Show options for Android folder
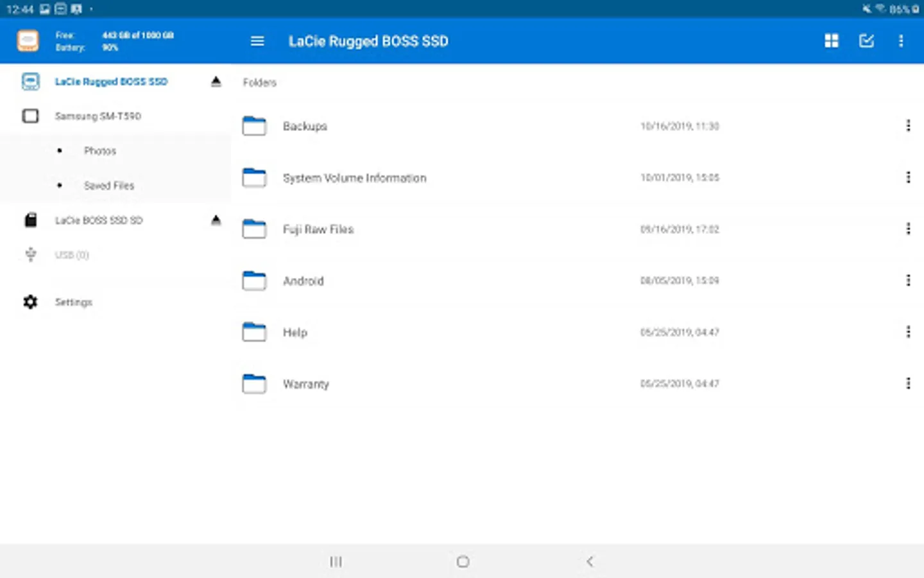 click(908, 281)
